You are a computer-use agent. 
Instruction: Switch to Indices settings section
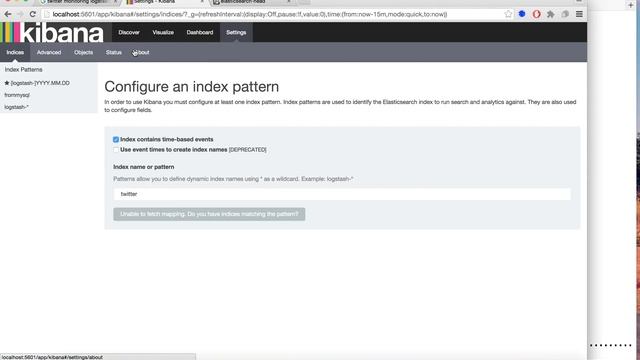click(15, 52)
